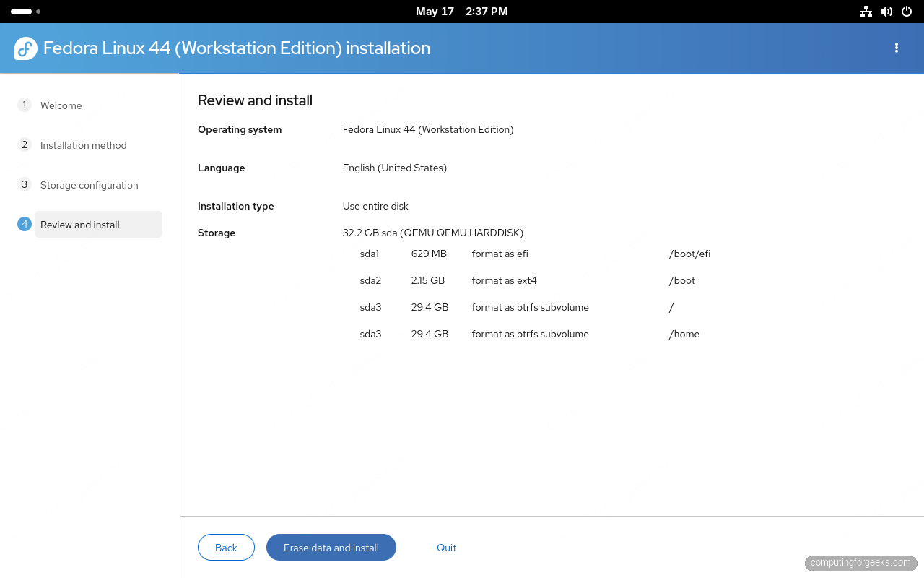The height and width of the screenshot is (578, 924).
Task: Select the Review and install step
Action: 98,224
